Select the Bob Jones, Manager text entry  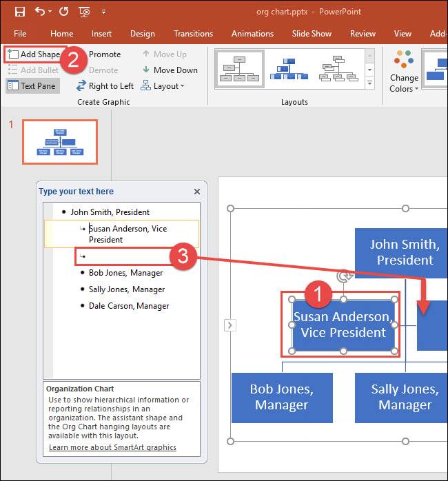(x=125, y=273)
